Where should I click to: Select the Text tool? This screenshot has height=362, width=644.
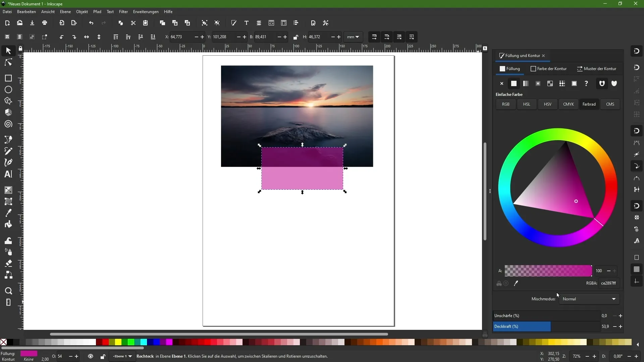8,174
